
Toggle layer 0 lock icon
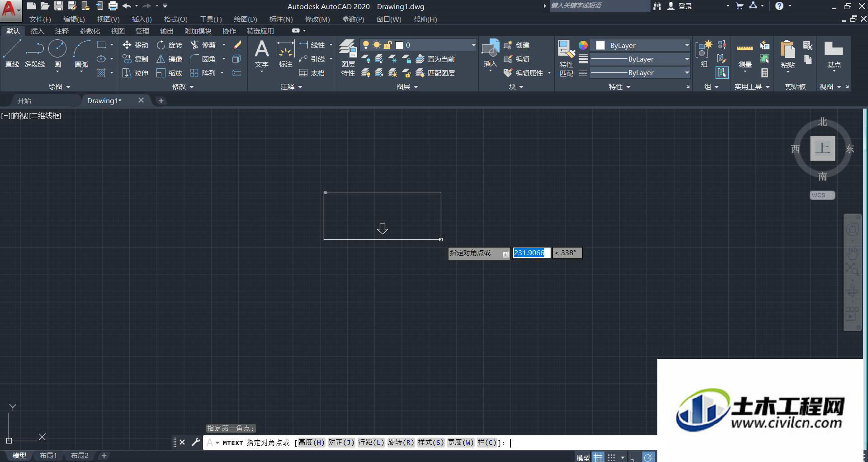point(387,45)
